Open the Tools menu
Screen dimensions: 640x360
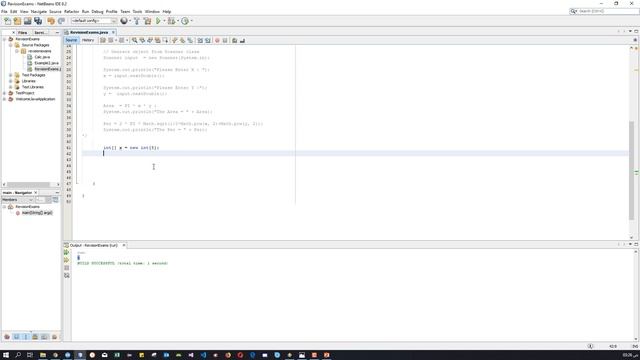click(x=137, y=11)
